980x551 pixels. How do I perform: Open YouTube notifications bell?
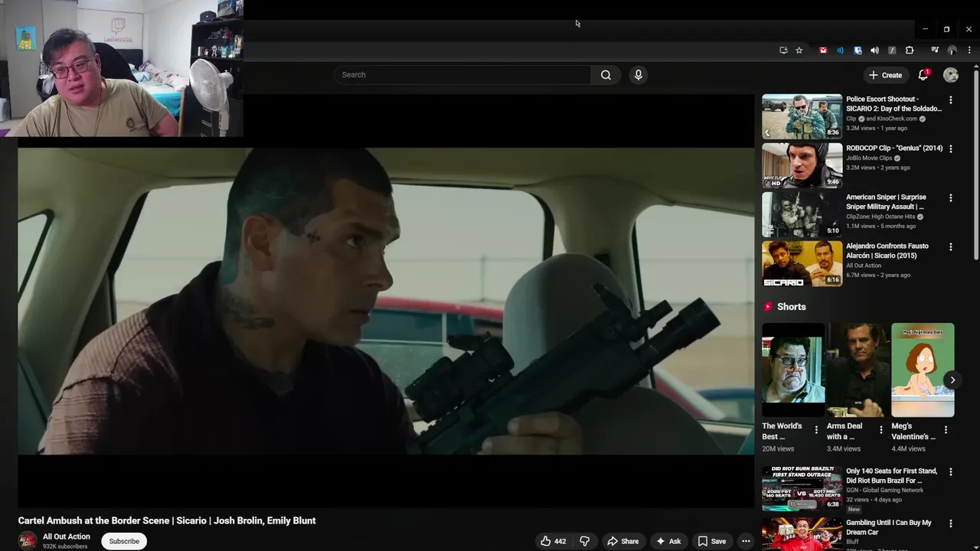click(923, 75)
